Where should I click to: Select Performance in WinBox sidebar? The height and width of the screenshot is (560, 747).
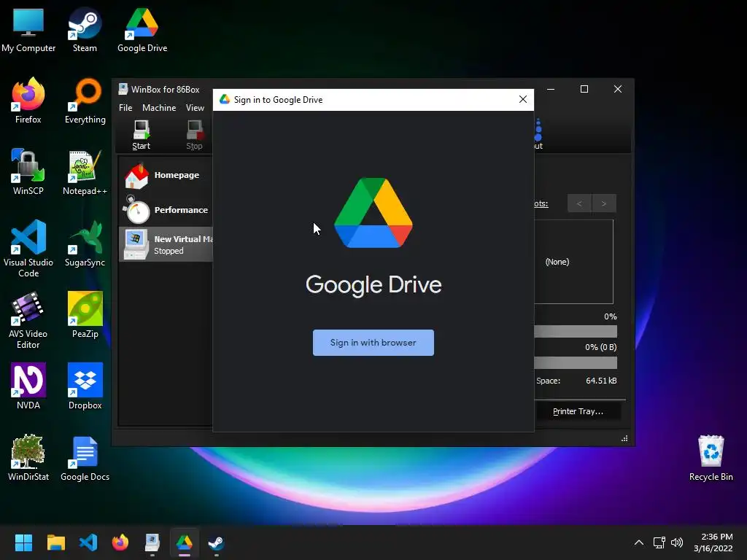(166, 209)
